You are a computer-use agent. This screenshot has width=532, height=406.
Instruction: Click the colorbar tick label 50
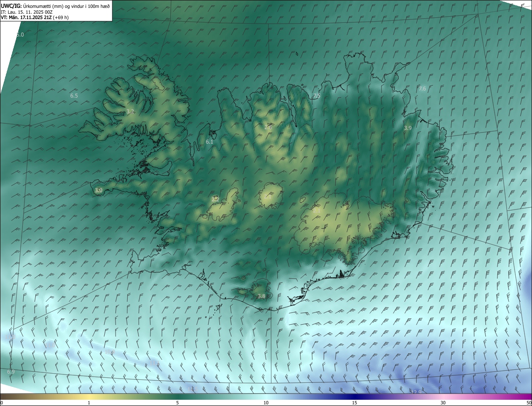click(529, 403)
